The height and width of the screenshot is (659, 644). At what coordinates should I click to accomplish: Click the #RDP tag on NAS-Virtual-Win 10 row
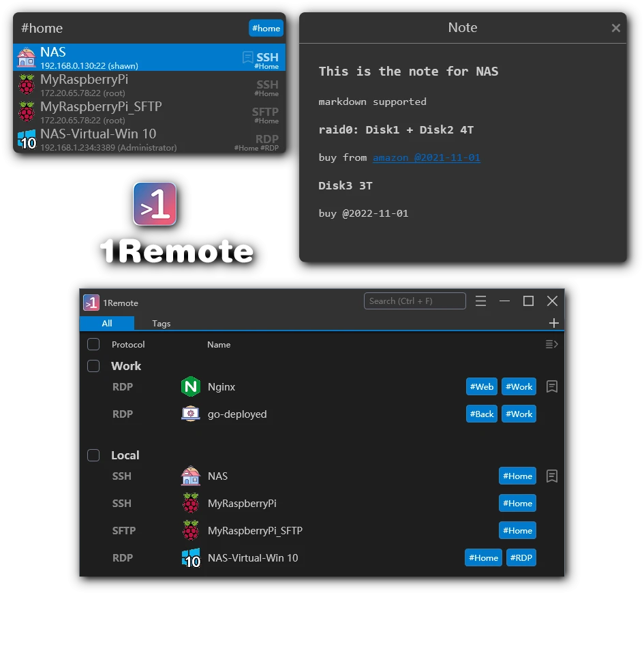[521, 557]
